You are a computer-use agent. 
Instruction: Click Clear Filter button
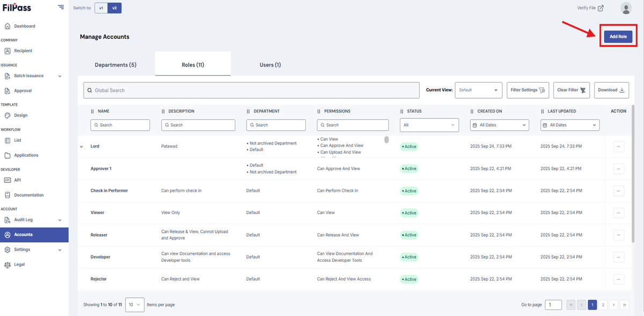(x=571, y=90)
